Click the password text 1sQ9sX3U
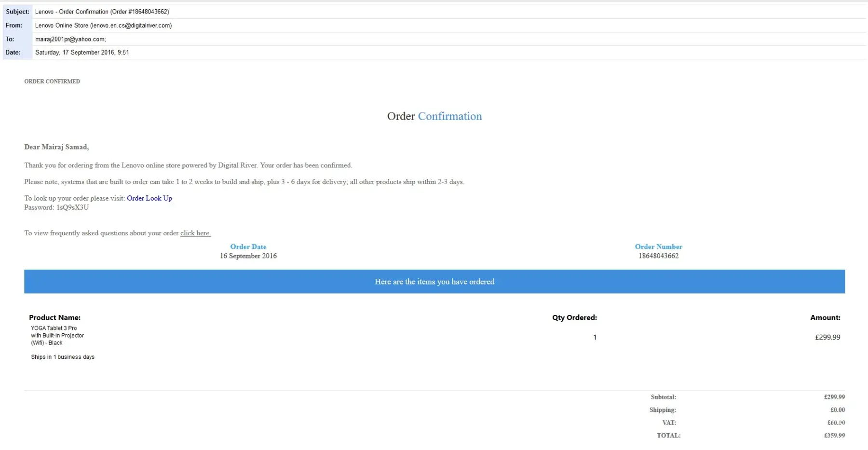868x450 pixels. point(72,207)
